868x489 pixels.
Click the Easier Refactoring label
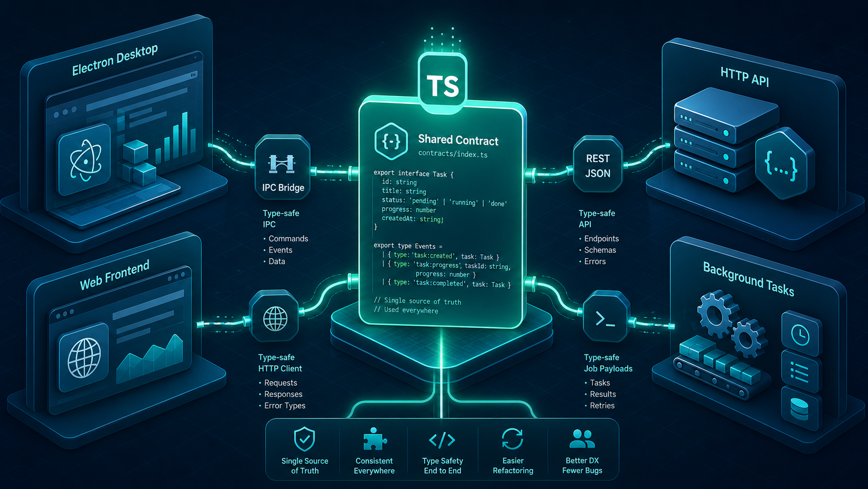pos(513,466)
